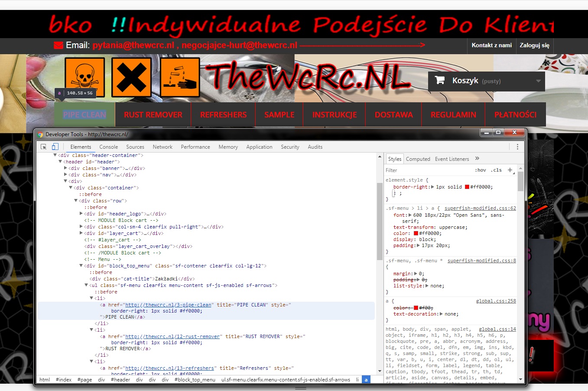Viewport: 588px width, 391px height.
Task: Collapse the header-container div node
Action: coord(55,155)
